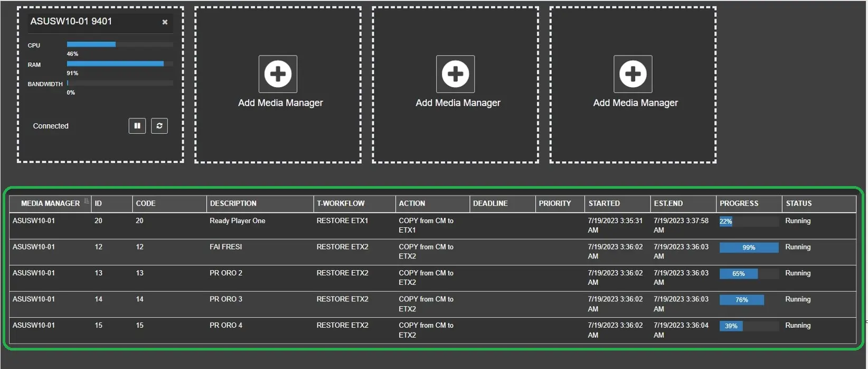Click plus icon in third media manager slot
The image size is (868, 369).
coord(455,74)
